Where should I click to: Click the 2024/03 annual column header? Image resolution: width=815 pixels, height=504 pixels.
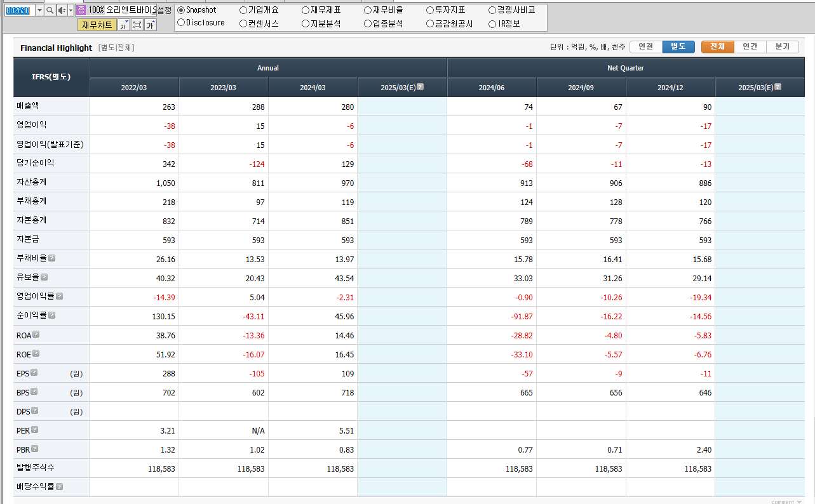[x=313, y=88]
